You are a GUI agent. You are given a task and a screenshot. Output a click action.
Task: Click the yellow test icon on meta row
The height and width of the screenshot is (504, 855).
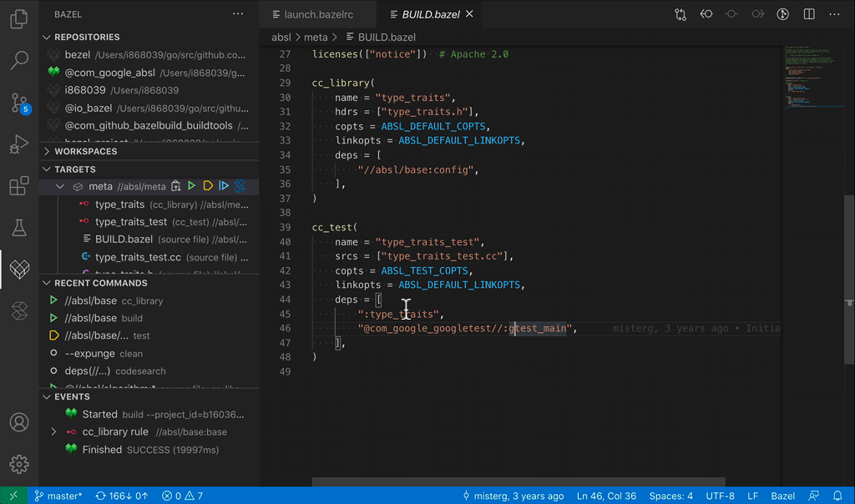[x=208, y=186]
